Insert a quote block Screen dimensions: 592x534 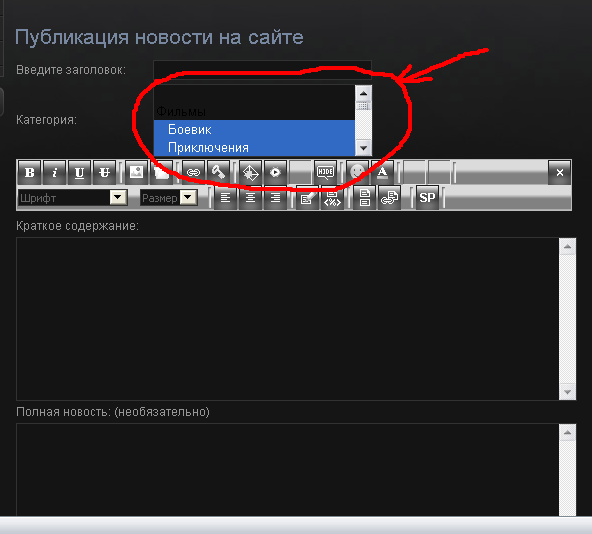click(307, 197)
